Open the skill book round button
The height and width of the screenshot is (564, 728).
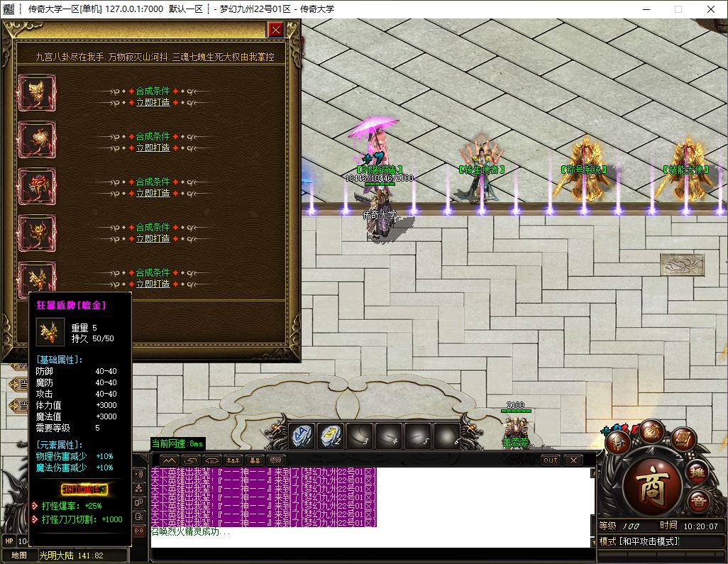pos(683,440)
